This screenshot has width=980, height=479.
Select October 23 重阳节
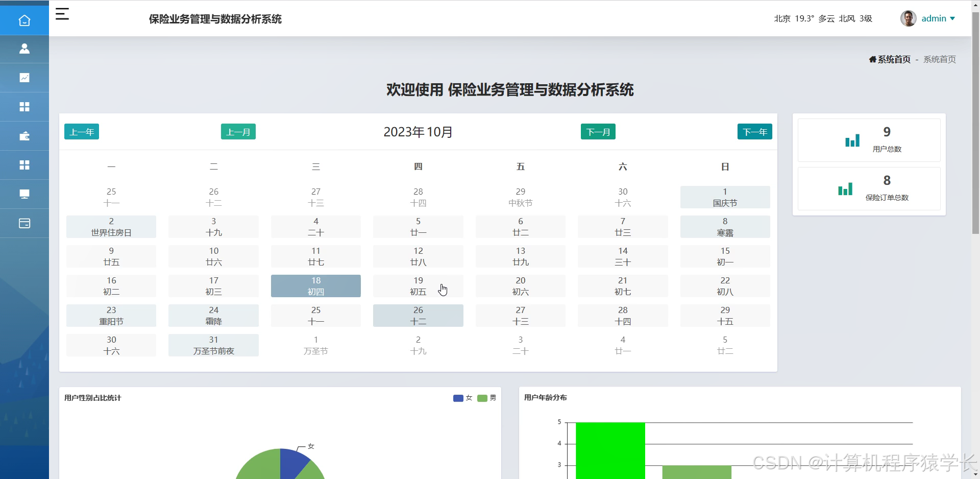[x=111, y=316]
